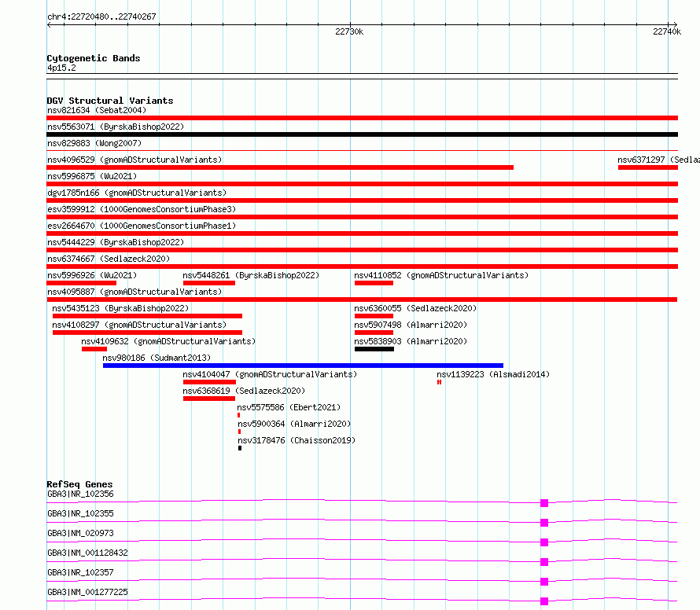Click the GBA3|NM_001277225 transcript label
Screen dimensions: 700x610
[x=87, y=592]
